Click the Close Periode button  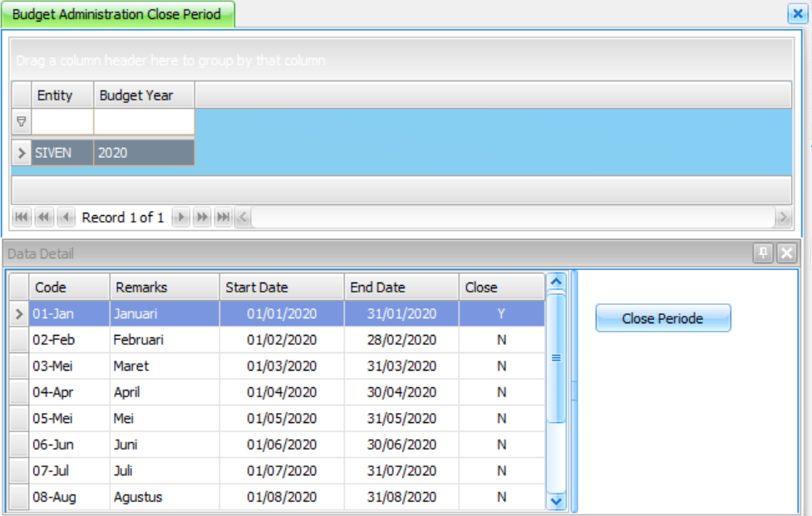point(663,318)
